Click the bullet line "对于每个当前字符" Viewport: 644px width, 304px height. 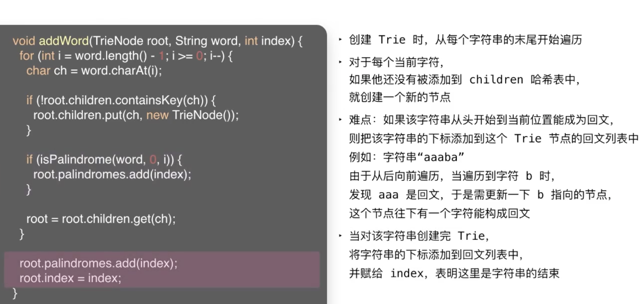pyautogui.click(x=396, y=62)
